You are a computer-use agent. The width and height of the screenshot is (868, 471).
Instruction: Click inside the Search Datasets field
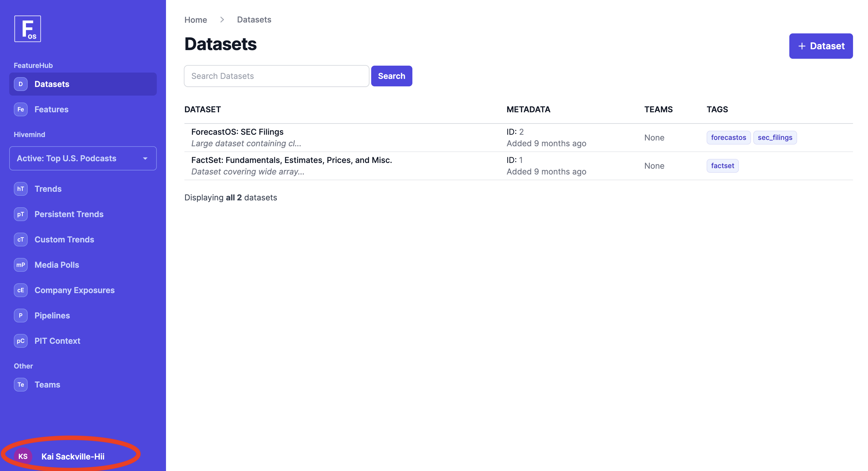276,76
